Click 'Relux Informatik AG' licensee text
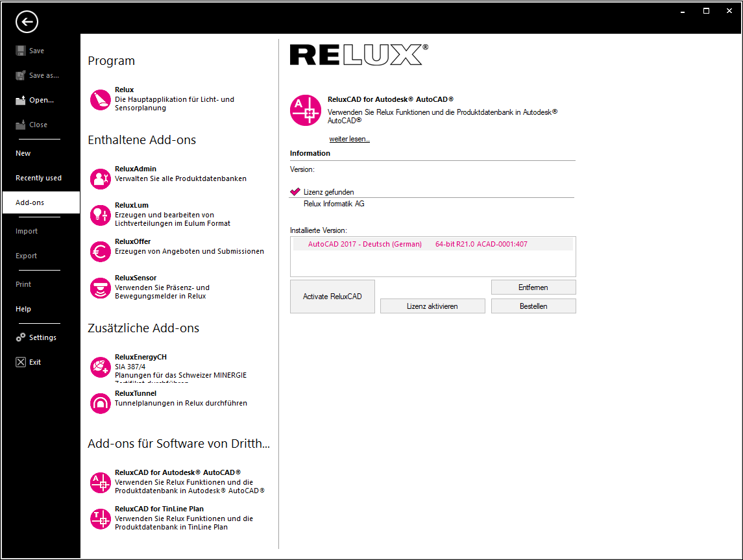Image resolution: width=743 pixels, height=560 pixels. [334, 204]
